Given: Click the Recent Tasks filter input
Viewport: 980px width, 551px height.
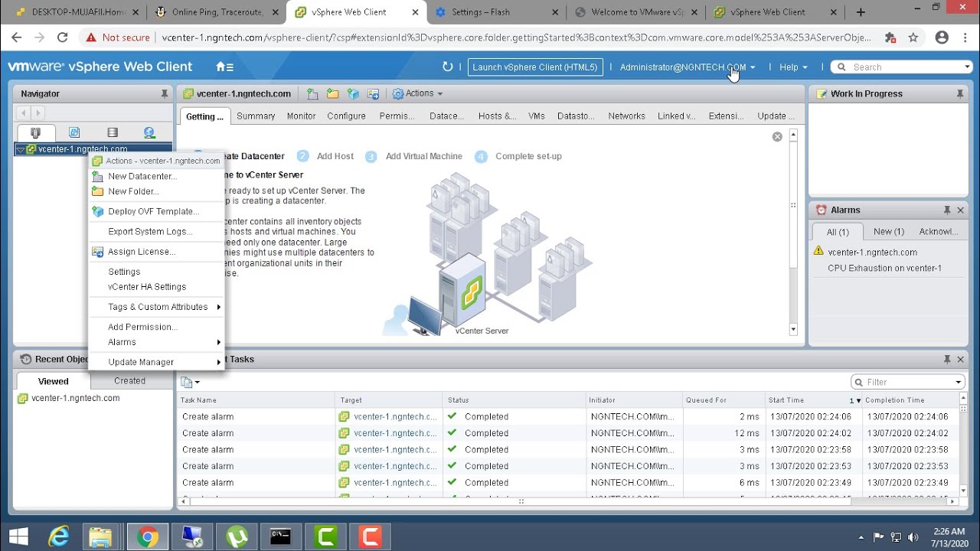Looking at the screenshot, I should pos(908,382).
